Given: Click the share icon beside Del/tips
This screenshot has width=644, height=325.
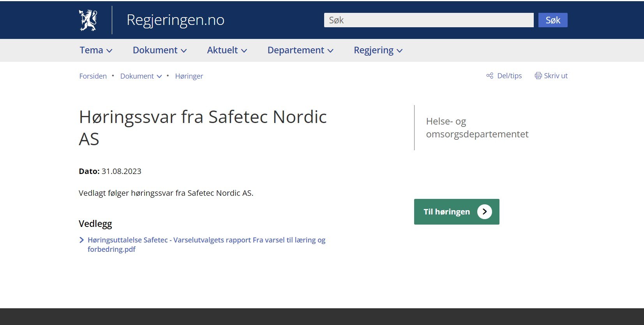Looking at the screenshot, I should tap(490, 76).
